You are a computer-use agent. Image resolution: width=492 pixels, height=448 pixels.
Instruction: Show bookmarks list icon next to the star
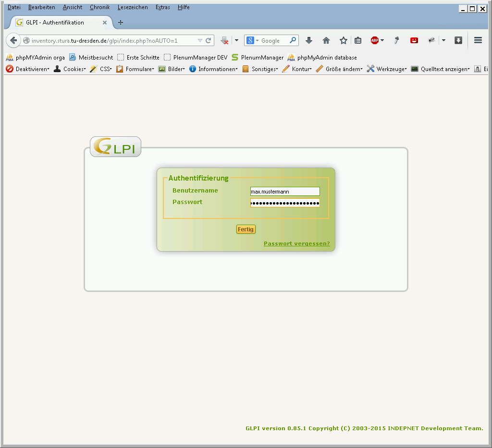pos(358,41)
